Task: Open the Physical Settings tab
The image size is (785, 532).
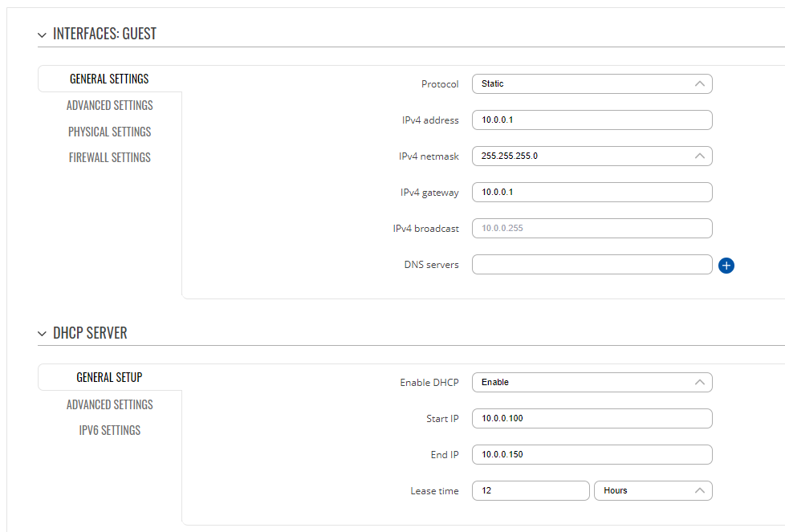Action: (110, 132)
